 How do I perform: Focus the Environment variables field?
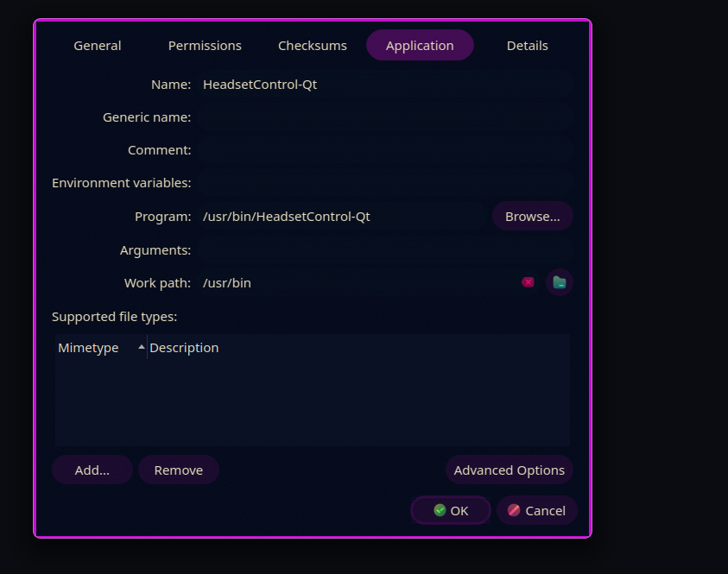click(x=386, y=183)
